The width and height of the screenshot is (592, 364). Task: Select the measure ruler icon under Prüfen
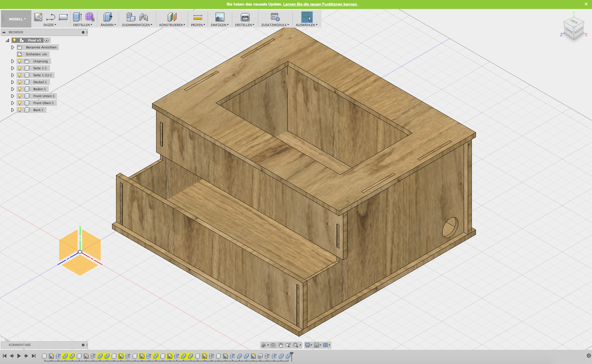(x=198, y=17)
